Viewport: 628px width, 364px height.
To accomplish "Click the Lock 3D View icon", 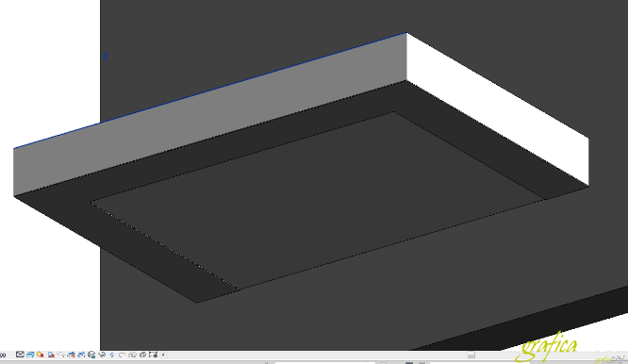I will click(91, 355).
